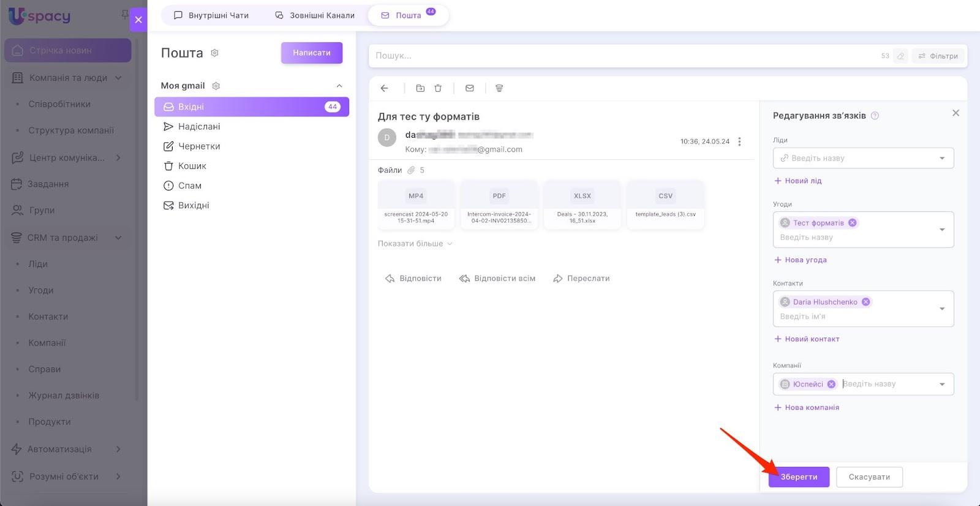Viewport: 980px width, 506px height.
Task: Expand the Контакти dropdown arrow
Action: pos(942,309)
